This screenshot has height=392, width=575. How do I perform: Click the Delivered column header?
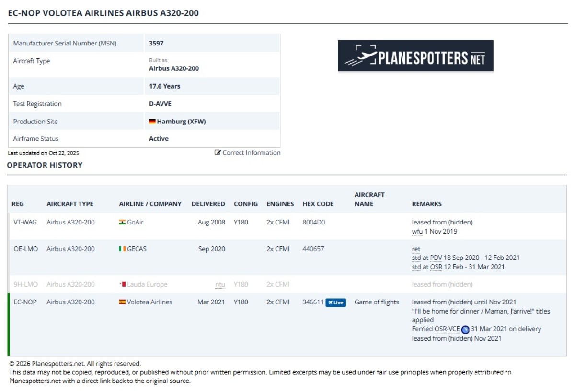coord(208,204)
